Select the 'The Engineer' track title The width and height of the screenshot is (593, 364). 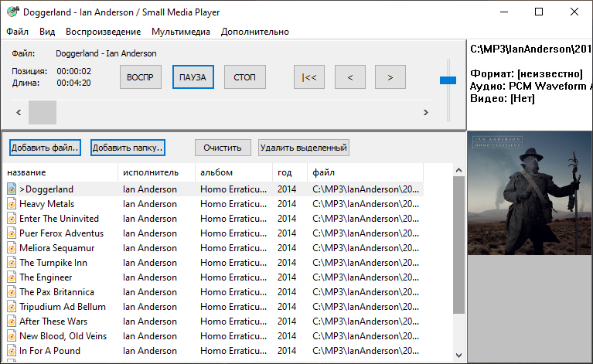click(x=46, y=277)
